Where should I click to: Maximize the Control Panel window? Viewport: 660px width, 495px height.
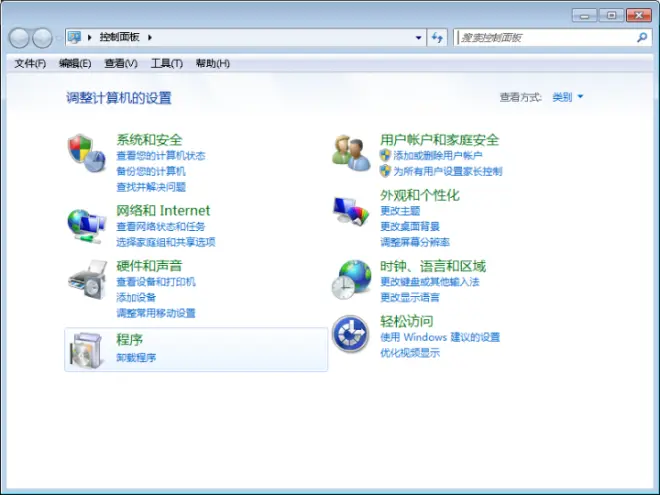tap(611, 16)
